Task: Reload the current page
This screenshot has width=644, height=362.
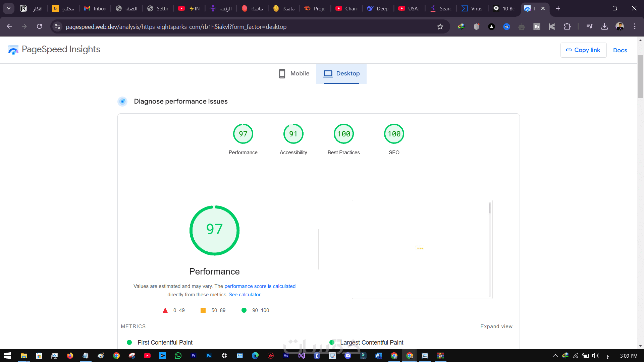Action: point(39,26)
